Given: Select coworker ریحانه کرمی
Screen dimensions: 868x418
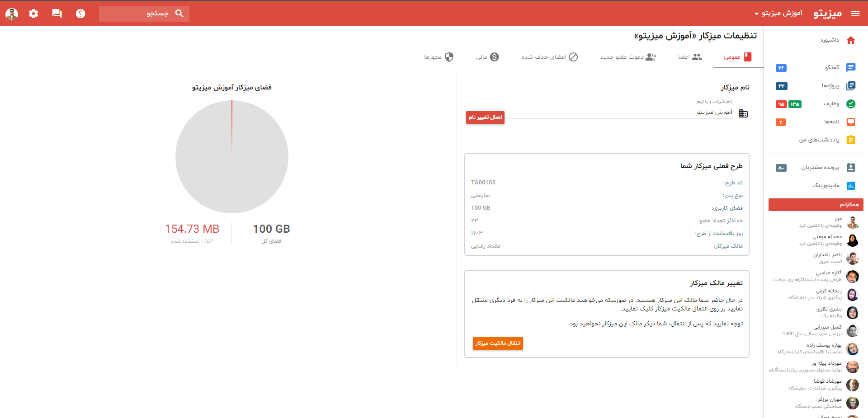Looking at the screenshot, I should [x=816, y=294].
